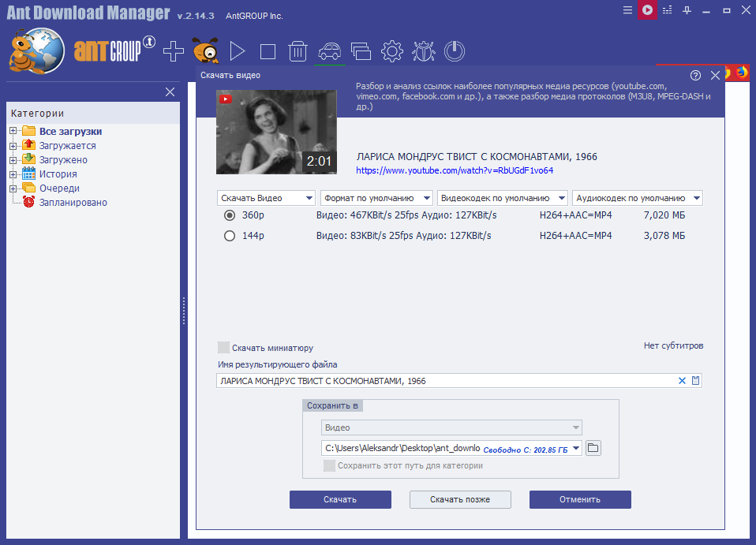Expand the История tree node
756x545 pixels.
13,174
